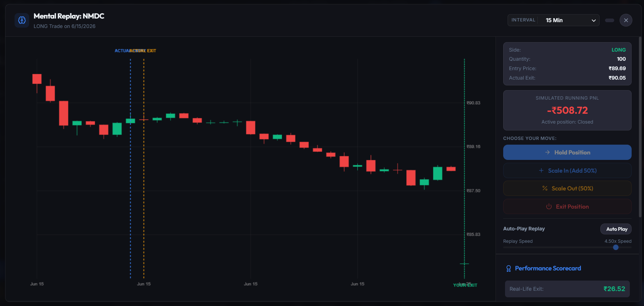Choose Exit Position move
This screenshot has height=306, width=644.
click(x=567, y=206)
